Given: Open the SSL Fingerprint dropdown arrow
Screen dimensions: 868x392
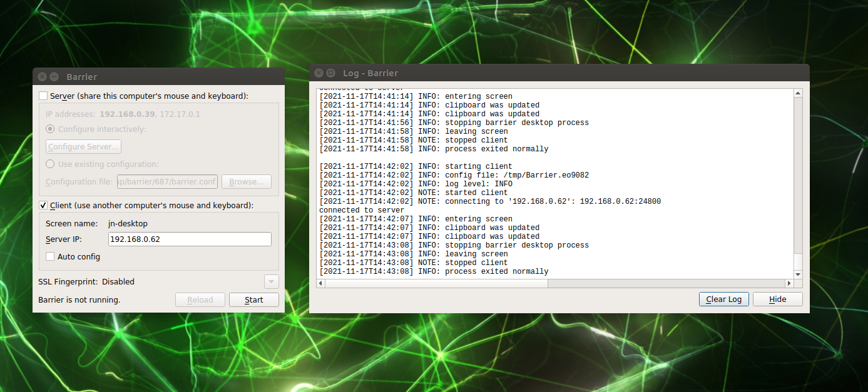Looking at the screenshot, I should click(271, 281).
